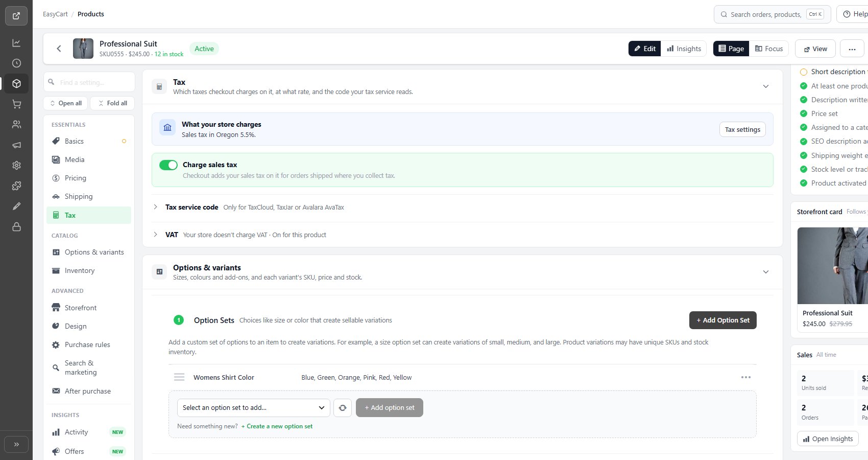This screenshot has width=868, height=460.
Task: Click Create a new option set link
Action: pyautogui.click(x=277, y=426)
